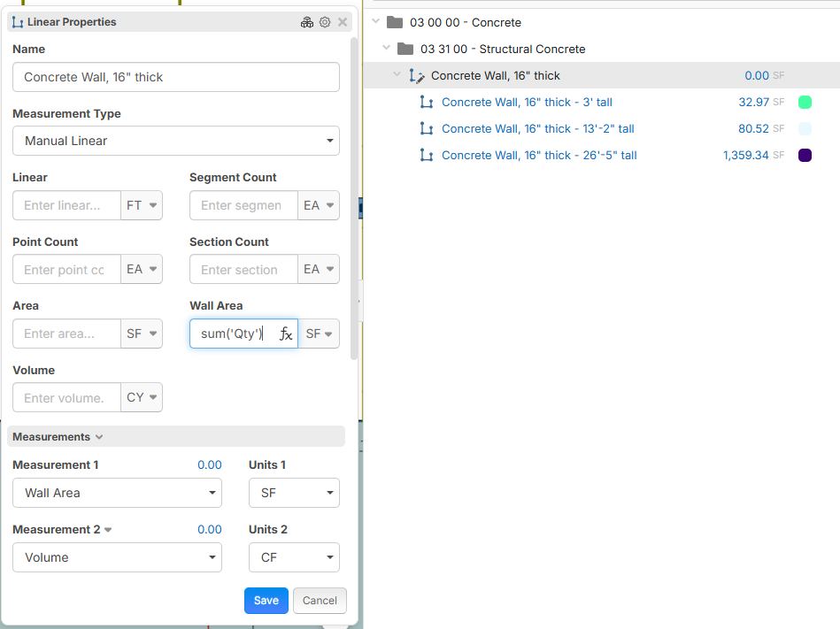Click into the Name text field
The height and width of the screenshot is (629, 840).
click(176, 77)
